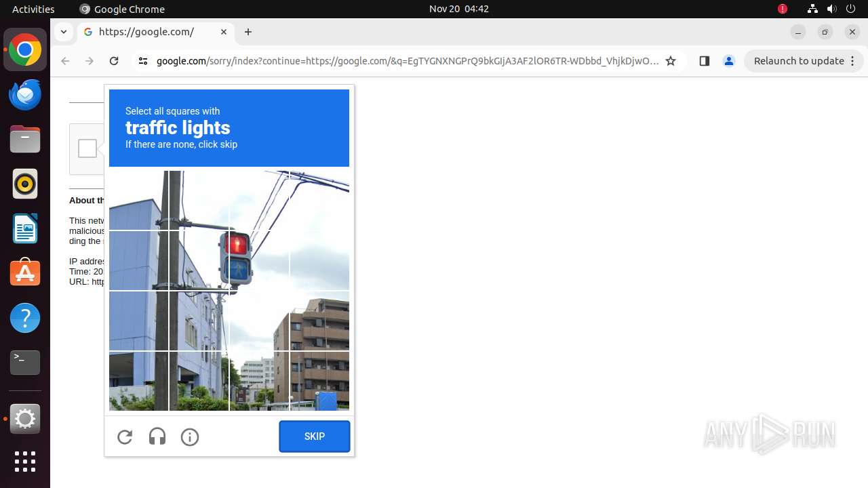
Task: Show Applications grid
Action: click(25, 462)
